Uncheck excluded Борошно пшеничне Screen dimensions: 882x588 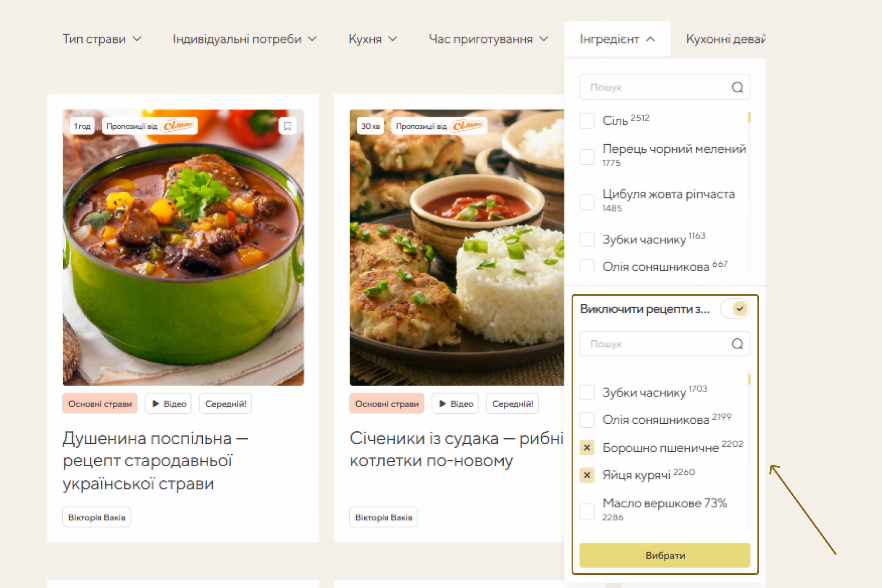(x=587, y=447)
